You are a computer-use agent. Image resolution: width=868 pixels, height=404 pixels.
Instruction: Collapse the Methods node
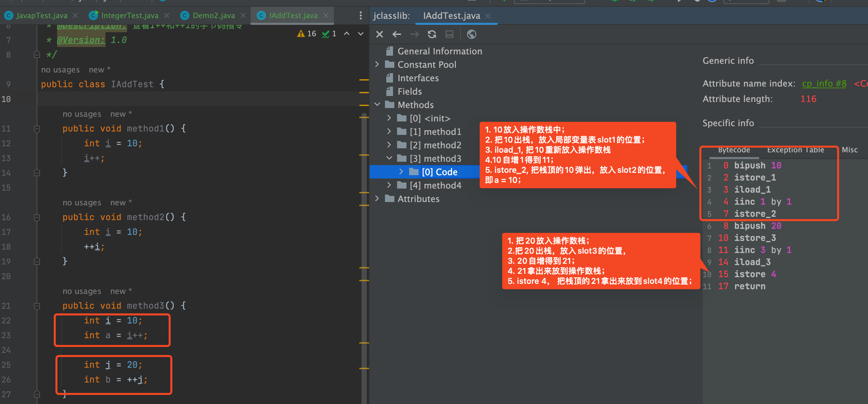click(377, 105)
